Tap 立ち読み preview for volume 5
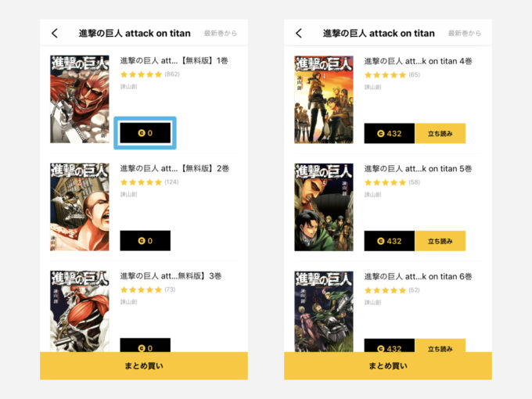532x399 pixels. coord(440,241)
